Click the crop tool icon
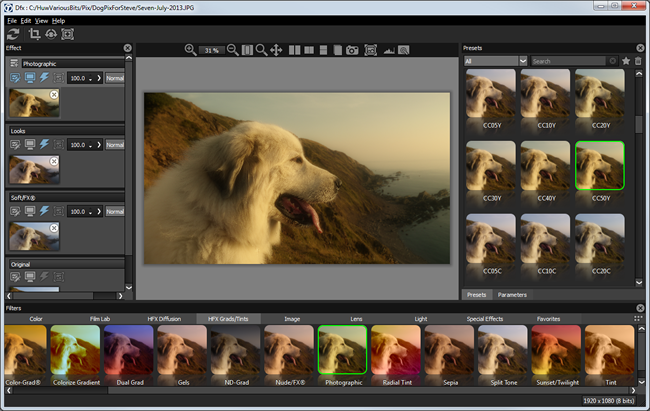The height and width of the screenshot is (411, 650). [x=33, y=33]
